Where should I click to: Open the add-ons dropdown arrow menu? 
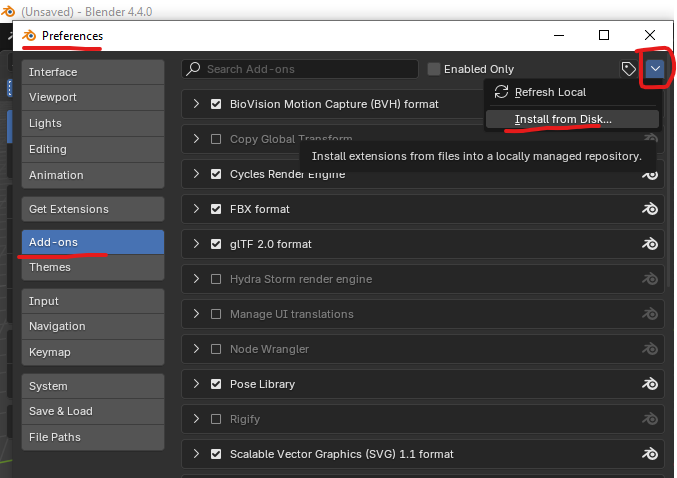(654, 69)
